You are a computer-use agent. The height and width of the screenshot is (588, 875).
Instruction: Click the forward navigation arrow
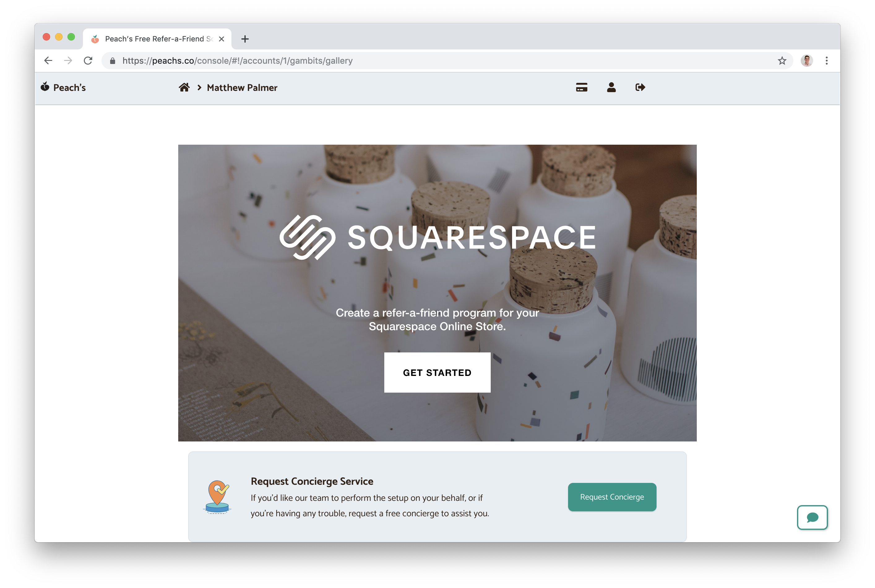[x=68, y=61]
